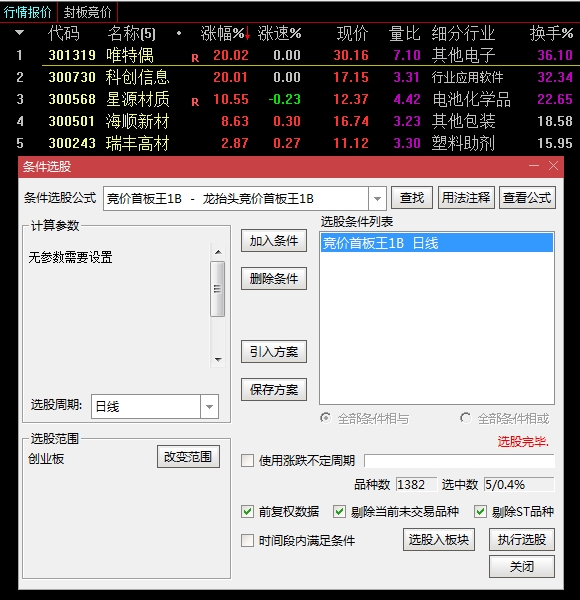Screen dimensions: 580x600
Task: Click the field next to 使用涨跌不定周期
Action: click(459, 461)
